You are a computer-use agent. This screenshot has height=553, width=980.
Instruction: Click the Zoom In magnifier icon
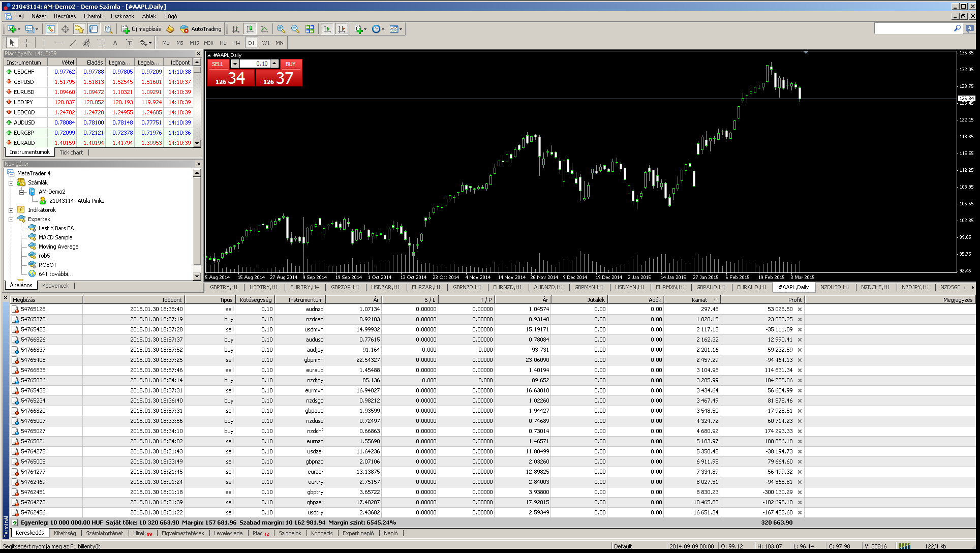pos(281,29)
